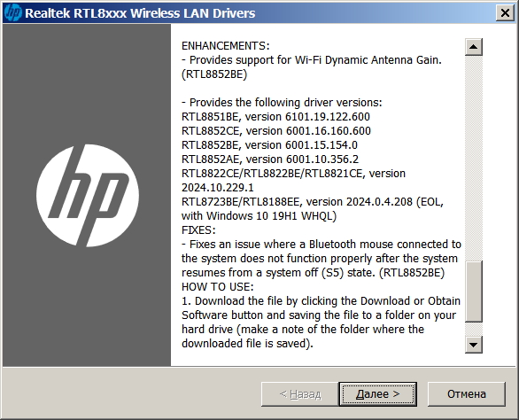The image size is (519, 420).
Task: Click the scrollbar track below the thumb
Action: (473, 330)
